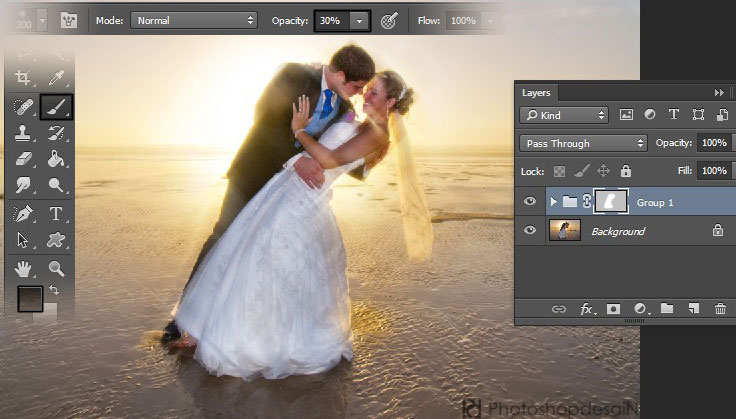Open the Kind layer filter dropdown
The image size is (736, 419).
pyautogui.click(x=564, y=115)
